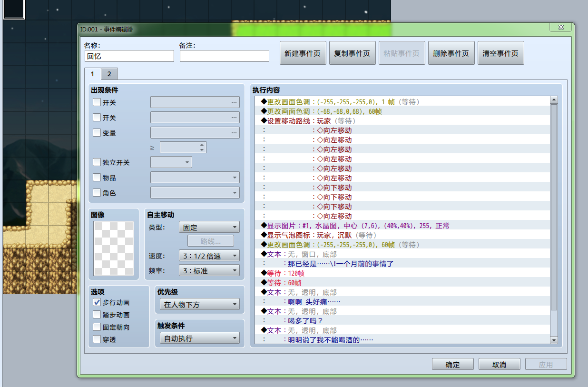This screenshot has width=588, height=387.
Task: Click the scroll-up arrow of 执行内容 list
Action: [554, 100]
